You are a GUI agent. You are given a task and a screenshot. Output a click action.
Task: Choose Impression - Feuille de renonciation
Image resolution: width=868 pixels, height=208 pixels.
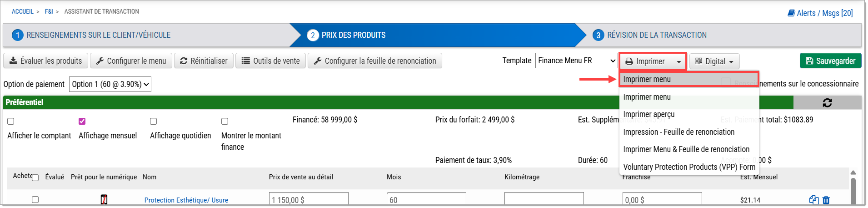[678, 132]
